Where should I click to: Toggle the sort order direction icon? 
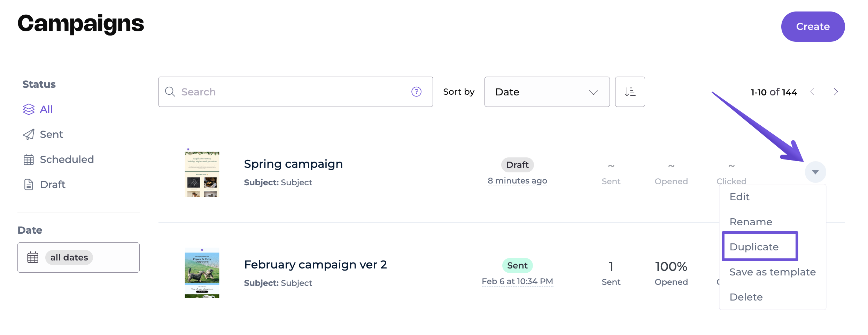630,92
